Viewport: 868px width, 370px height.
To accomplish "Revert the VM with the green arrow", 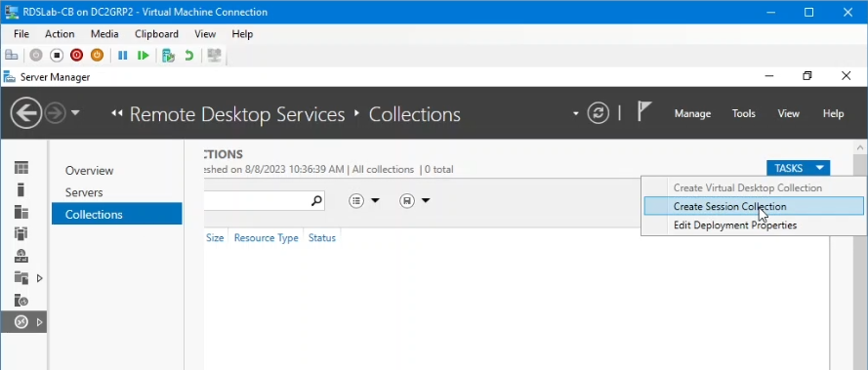I will 188,56.
